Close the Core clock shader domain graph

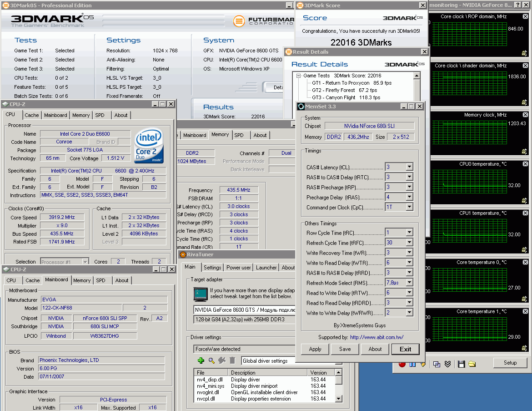(x=525, y=66)
